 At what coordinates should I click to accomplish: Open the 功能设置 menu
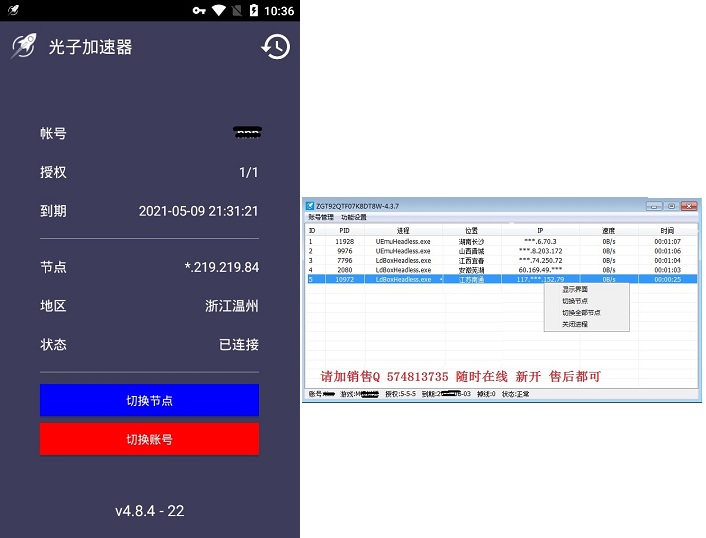click(x=354, y=217)
